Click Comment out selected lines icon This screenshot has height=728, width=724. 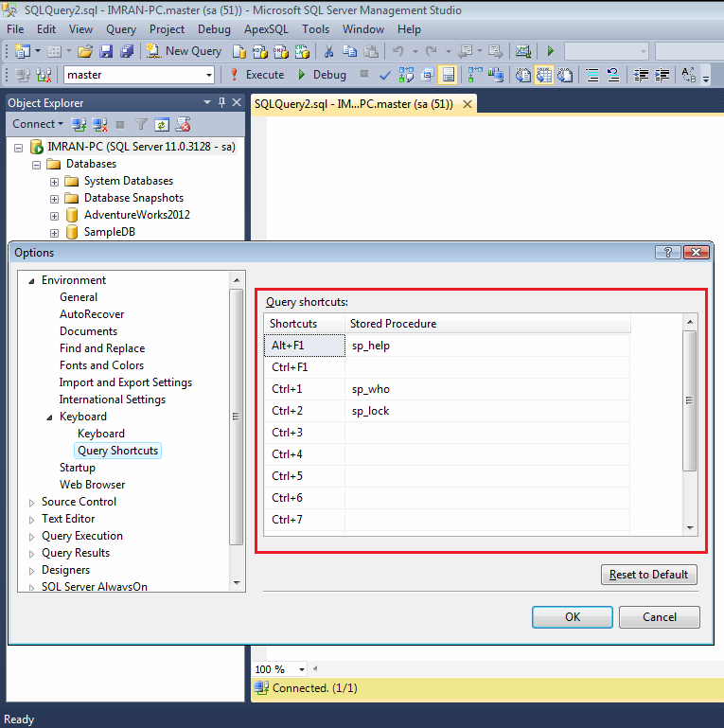tap(592, 75)
